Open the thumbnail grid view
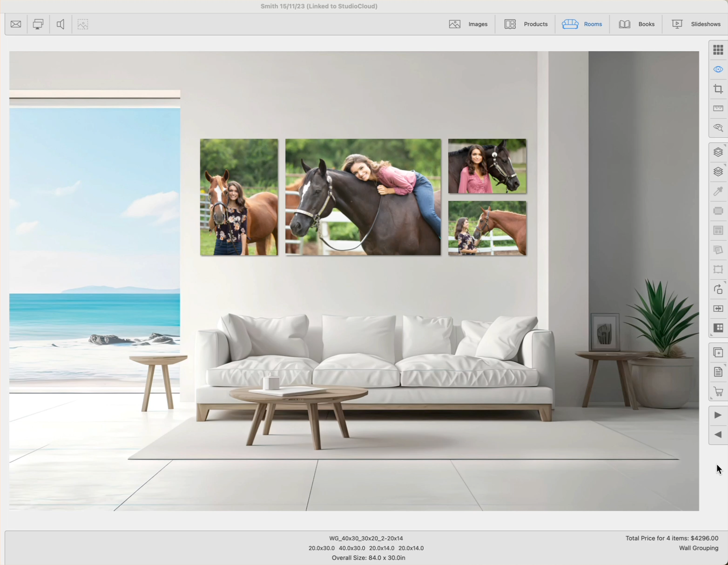Image resolution: width=728 pixels, height=565 pixels. coord(718,50)
